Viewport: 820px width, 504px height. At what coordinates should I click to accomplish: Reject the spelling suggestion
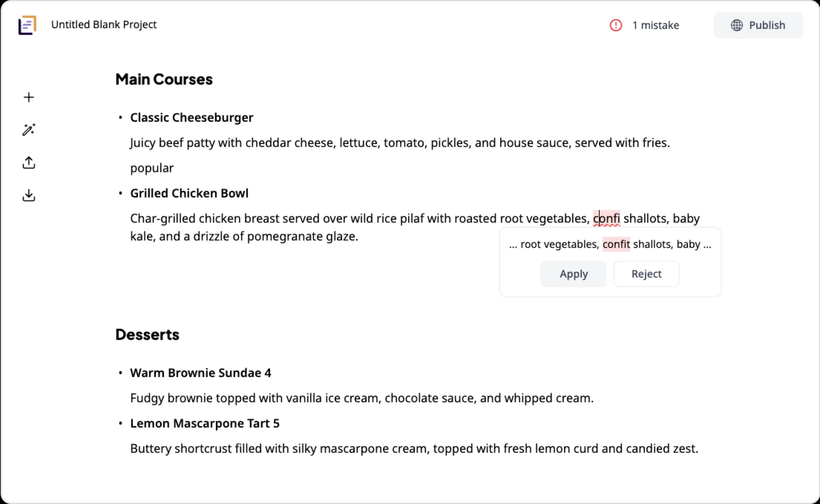click(x=646, y=274)
